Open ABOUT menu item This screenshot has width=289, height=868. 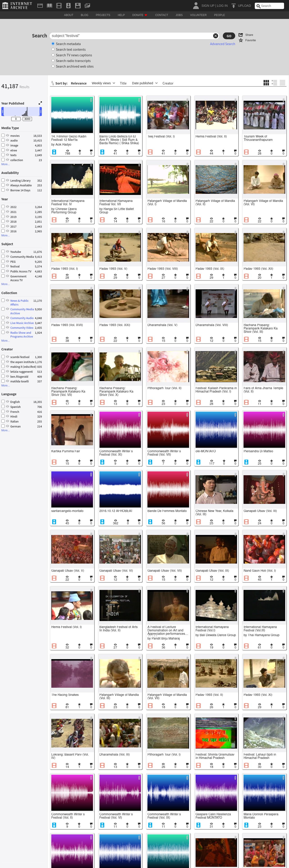click(x=69, y=15)
